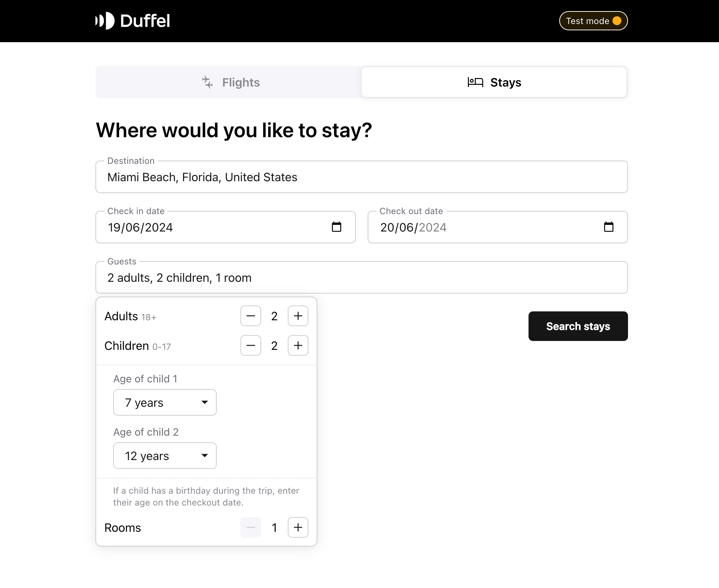Open the check in date calendar icon
The image size is (719, 588).
(x=337, y=227)
